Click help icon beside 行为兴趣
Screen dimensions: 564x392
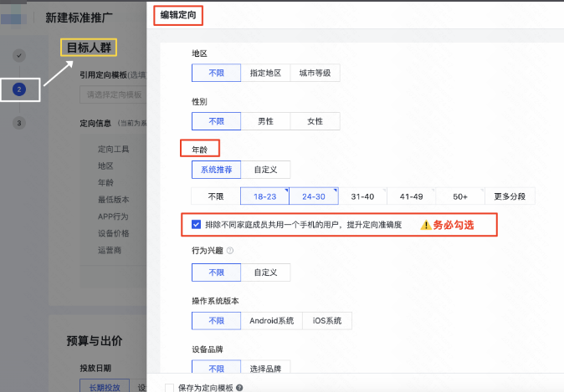coord(230,251)
